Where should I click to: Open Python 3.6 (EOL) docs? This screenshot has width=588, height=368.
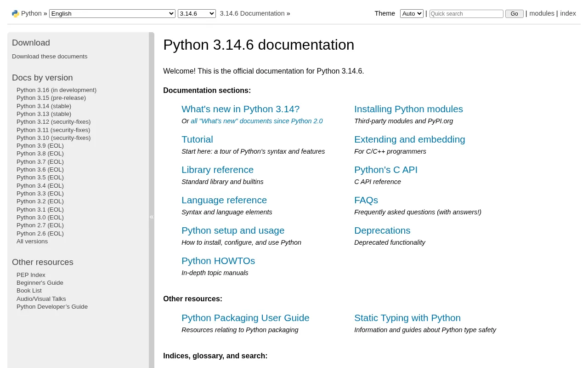tap(40, 169)
